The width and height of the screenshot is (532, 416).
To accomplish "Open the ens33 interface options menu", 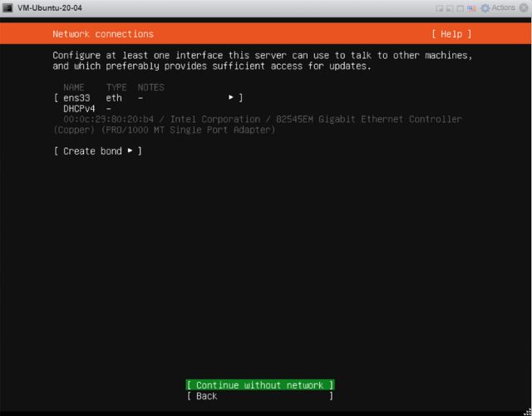I will (x=148, y=98).
